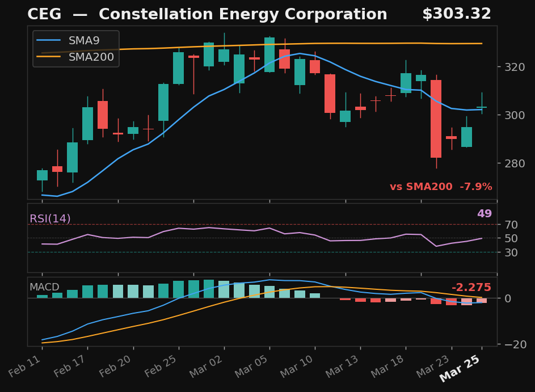The width and height of the screenshot is (535, 392).
Task: Click the large red candlestick before Mar 23
Action: [436, 119]
